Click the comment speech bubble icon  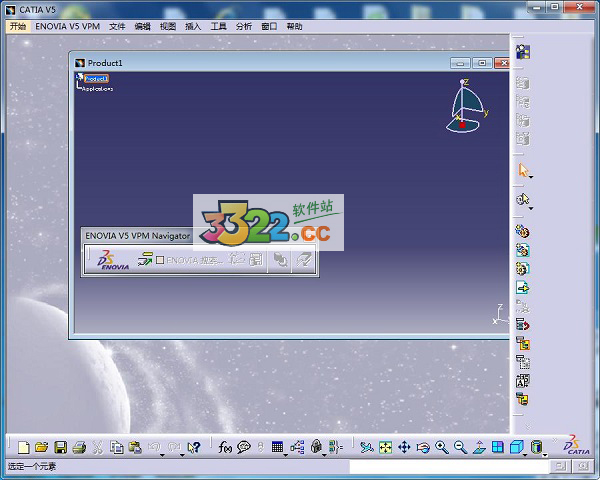coord(244,447)
